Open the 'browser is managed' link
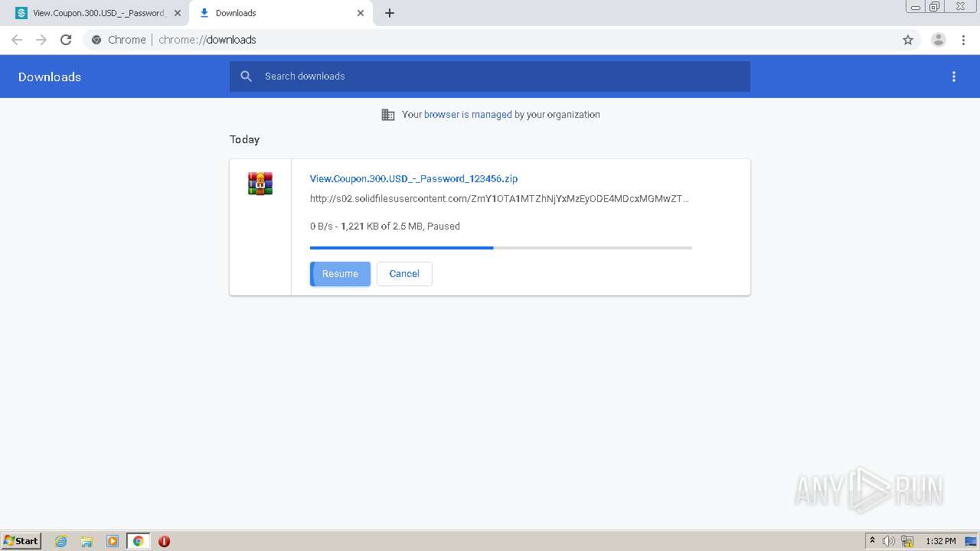Viewport: 980px width, 551px height. pos(468,115)
